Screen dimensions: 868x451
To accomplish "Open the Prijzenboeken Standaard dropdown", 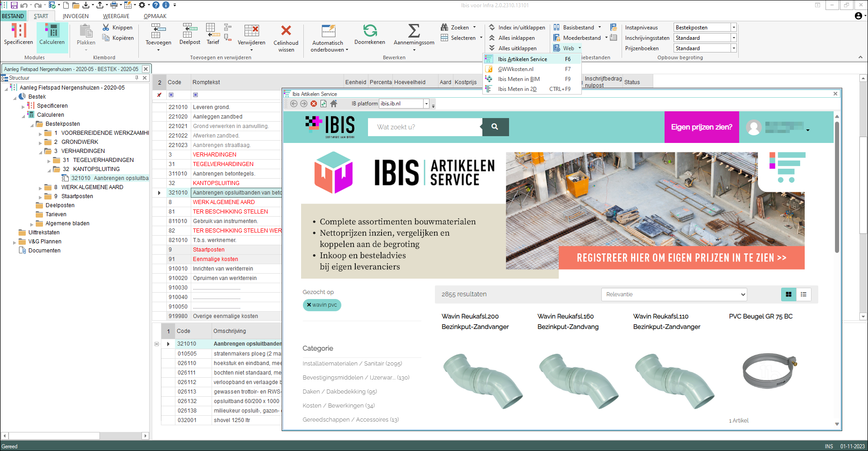I will pyautogui.click(x=734, y=48).
